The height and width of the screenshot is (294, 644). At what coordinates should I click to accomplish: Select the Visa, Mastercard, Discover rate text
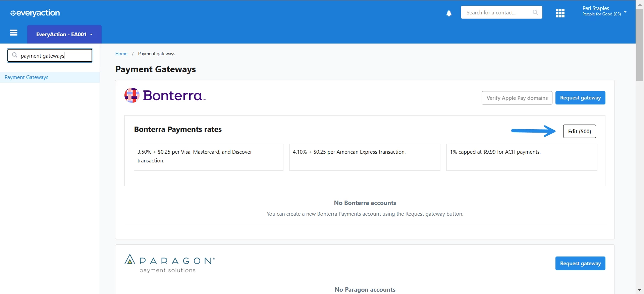[195, 156]
